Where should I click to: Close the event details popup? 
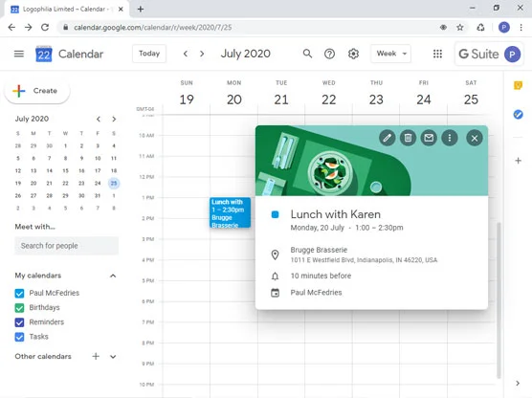[x=475, y=138]
